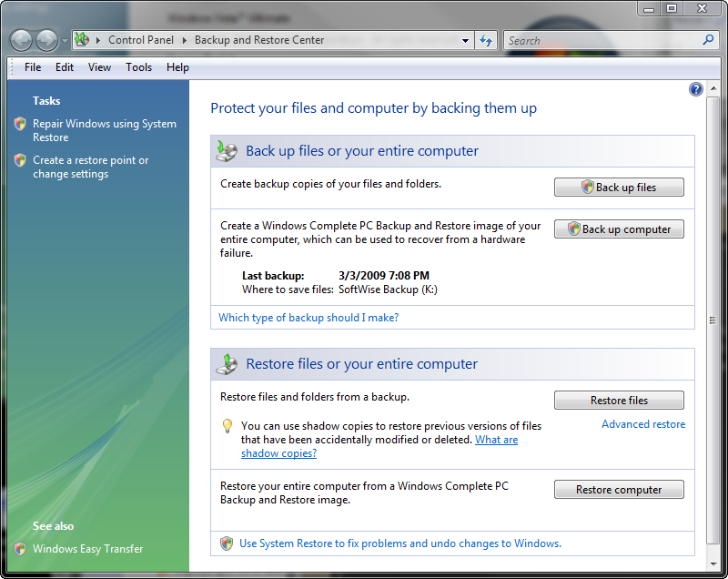Click the window Minimize button

point(649,8)
